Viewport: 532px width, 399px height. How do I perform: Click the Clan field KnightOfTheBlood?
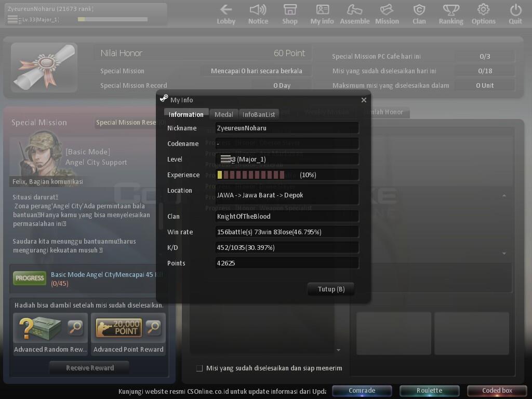287,217
